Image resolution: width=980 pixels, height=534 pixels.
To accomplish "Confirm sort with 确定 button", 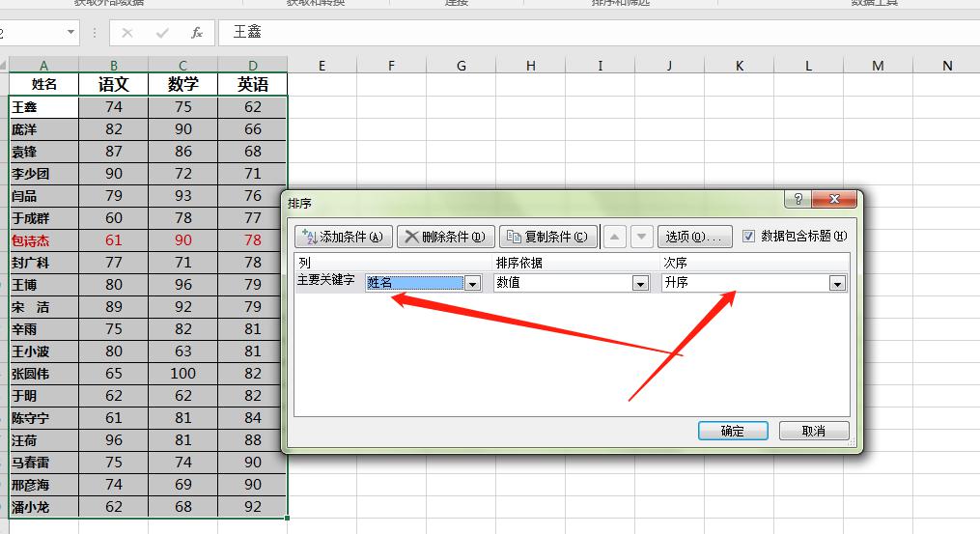I will pyautogui.click(x=733, y=431).
